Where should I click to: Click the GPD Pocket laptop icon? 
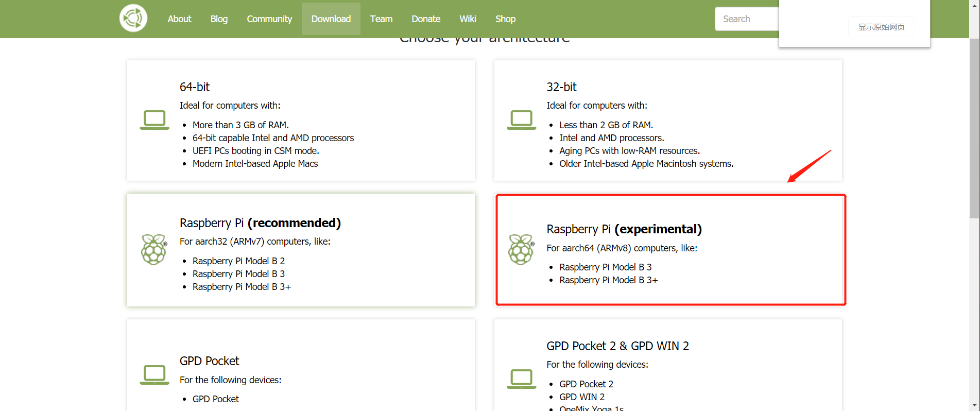[x=154, y=375]
